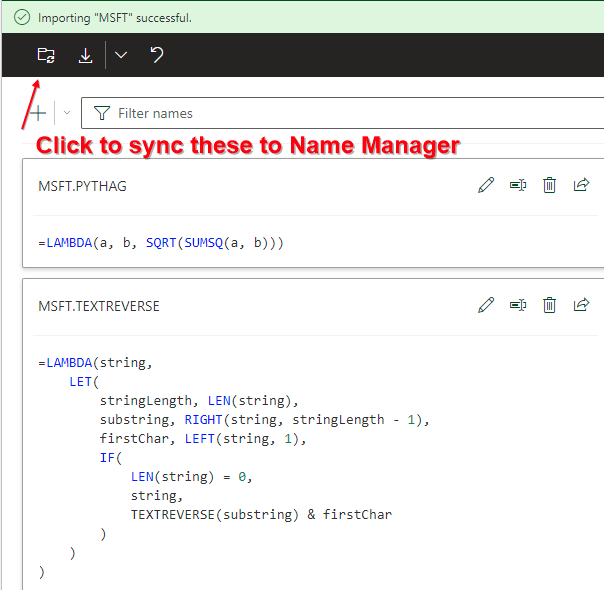Edit MSFT.PYTHAG using the pencil icon
The image size is (604, 590).
(486, 185)
